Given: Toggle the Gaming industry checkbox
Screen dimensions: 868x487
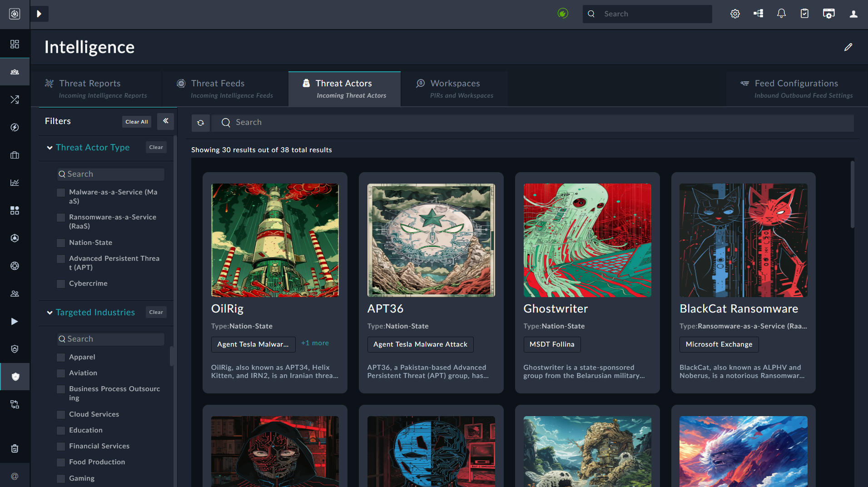Looking at the screenshot, I should coord(61,479).
